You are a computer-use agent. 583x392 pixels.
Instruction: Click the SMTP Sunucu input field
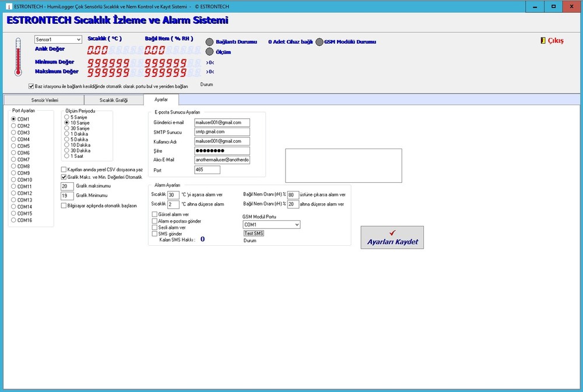click(x=222, y=132)
